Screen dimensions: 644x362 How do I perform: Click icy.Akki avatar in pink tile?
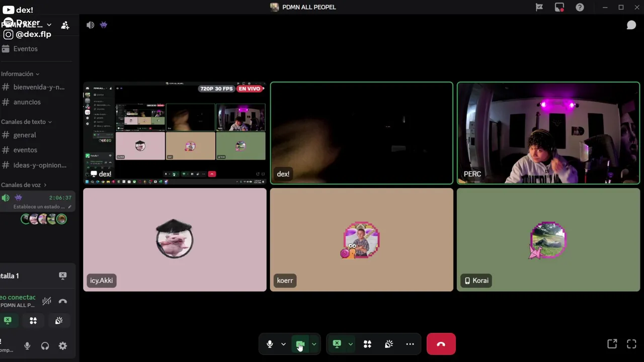[x=174, y=239]
